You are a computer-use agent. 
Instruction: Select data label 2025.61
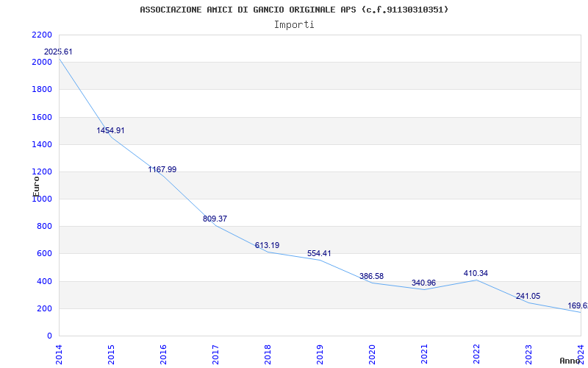click(x=58, y=52)
